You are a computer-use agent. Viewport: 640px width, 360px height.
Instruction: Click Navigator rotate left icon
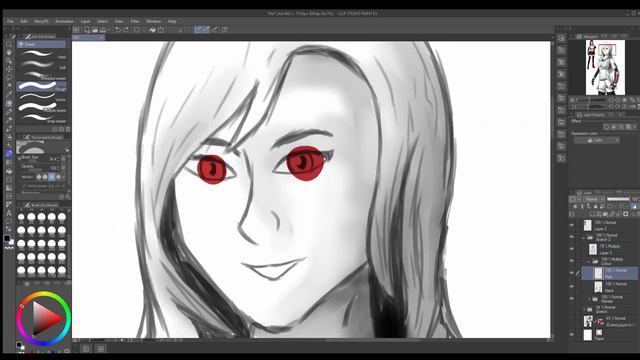click(611, 106)
